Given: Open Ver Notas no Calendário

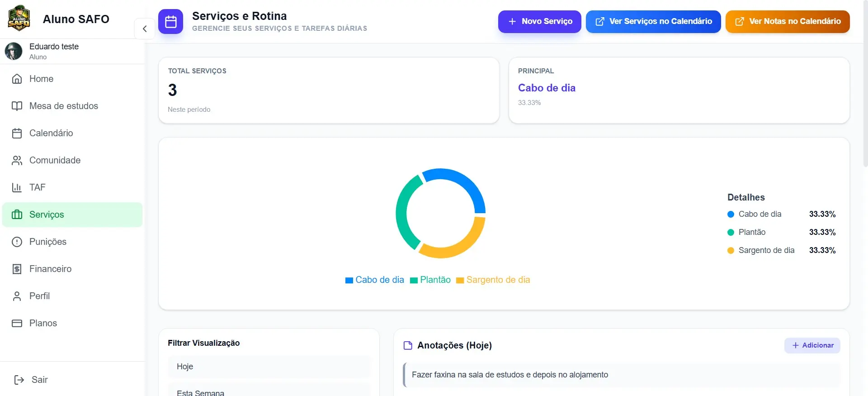Looking at the screenshot, I should pyautogui.click(x=788, y=22).
